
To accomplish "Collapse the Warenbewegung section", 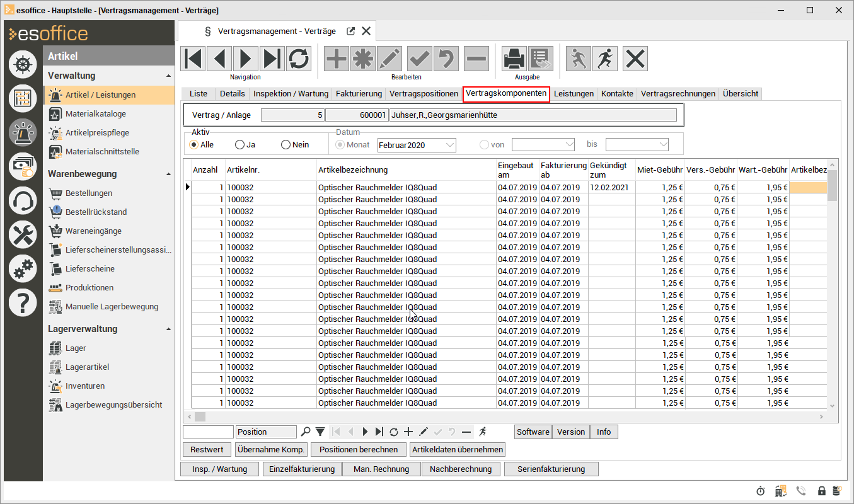I will pyautogui.click(x=168, y=174).
